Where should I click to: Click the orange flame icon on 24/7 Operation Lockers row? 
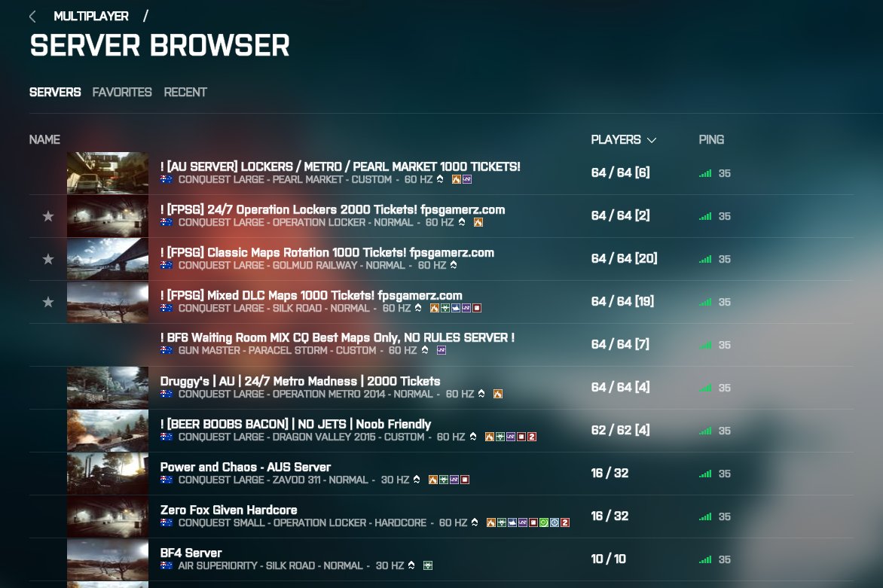click(478, 222)
